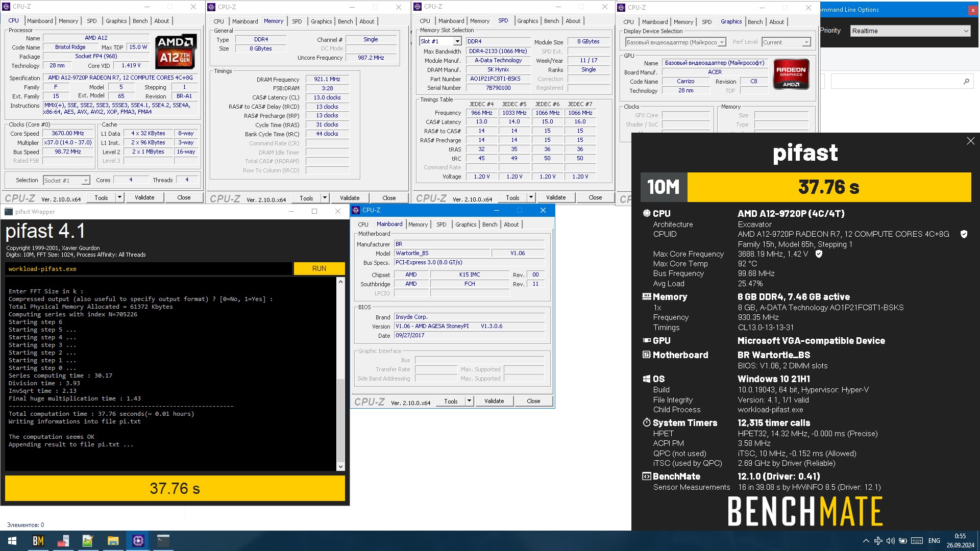980x551 pixels.
Task: Open SPD tab in Memory CPU-Z window
Action: click(x=297, y=21)
